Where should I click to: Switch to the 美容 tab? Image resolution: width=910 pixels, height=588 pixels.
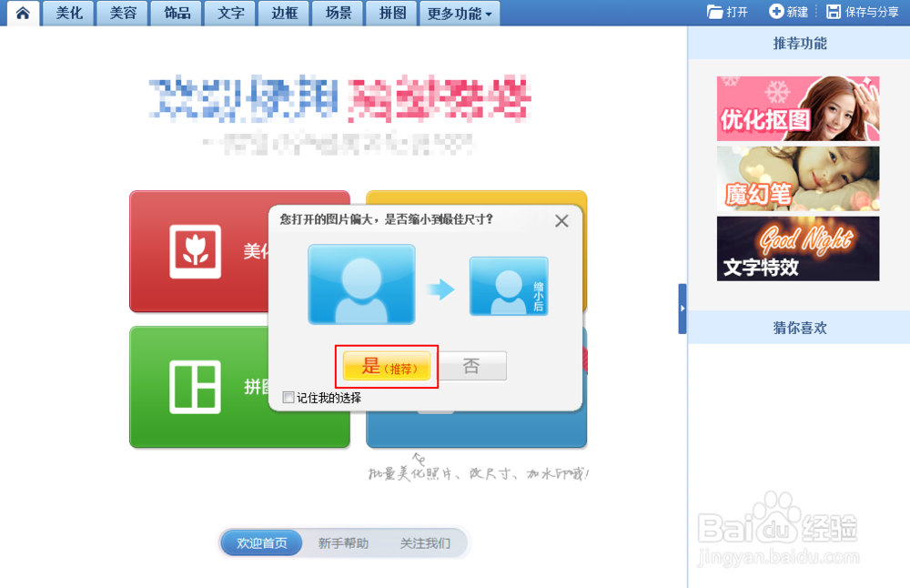coord(121,13)
